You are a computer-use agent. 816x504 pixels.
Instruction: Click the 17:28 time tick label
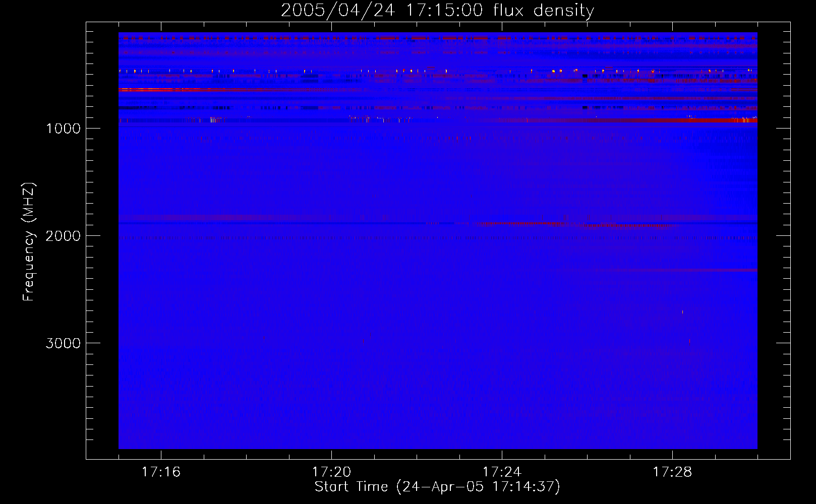pyautogui.click(x=672, y=472)
